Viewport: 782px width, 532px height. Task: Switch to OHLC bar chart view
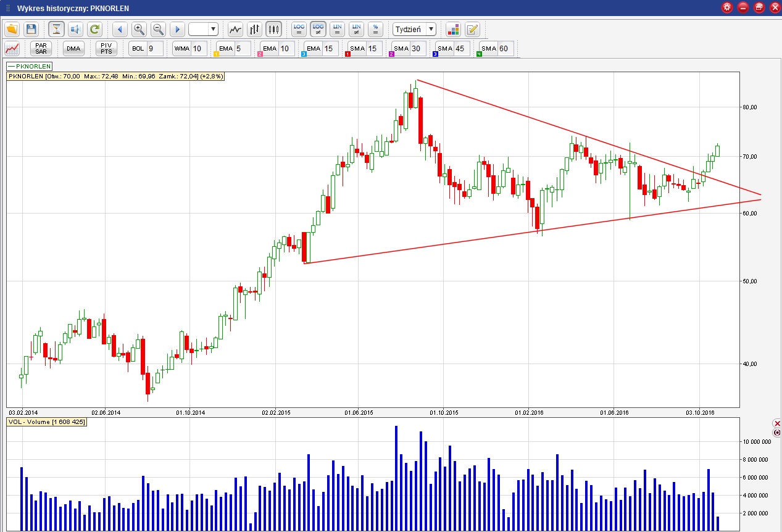coord(254,29)
